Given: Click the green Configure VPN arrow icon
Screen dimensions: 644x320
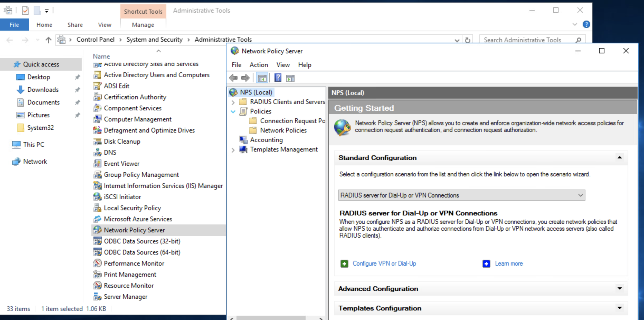Looking at the screenshot, I should tap(344, 263).
